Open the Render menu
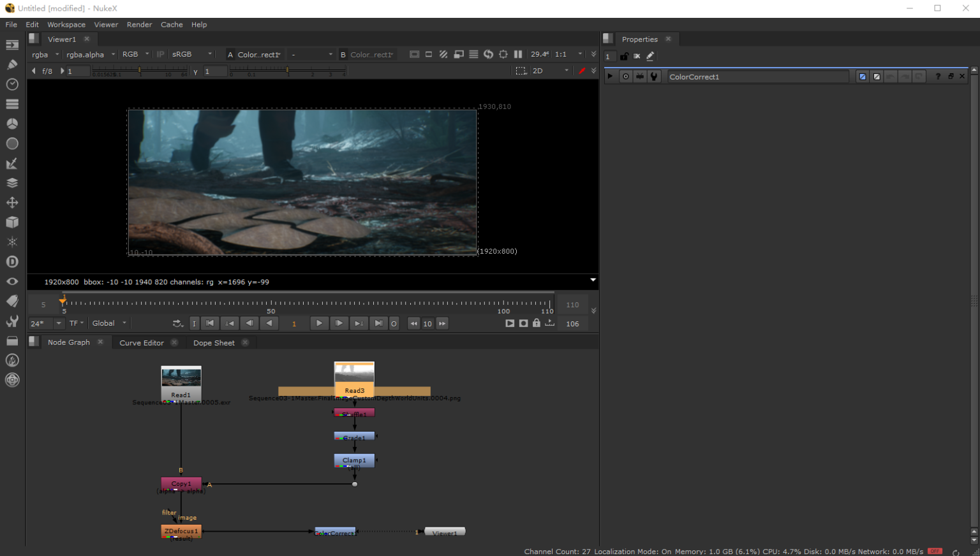Screen dimensions: 980x556 pos(139,24)
